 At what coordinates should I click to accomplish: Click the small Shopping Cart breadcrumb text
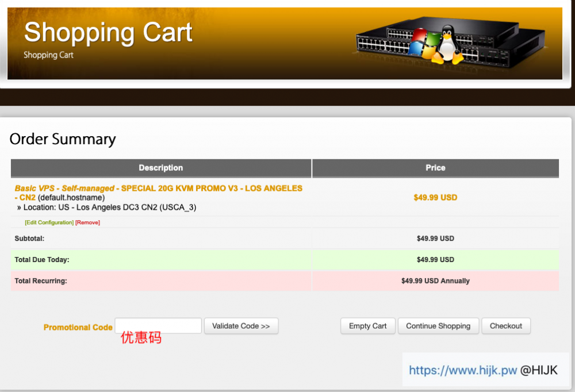pyautogui.click(x=48, y=55)
